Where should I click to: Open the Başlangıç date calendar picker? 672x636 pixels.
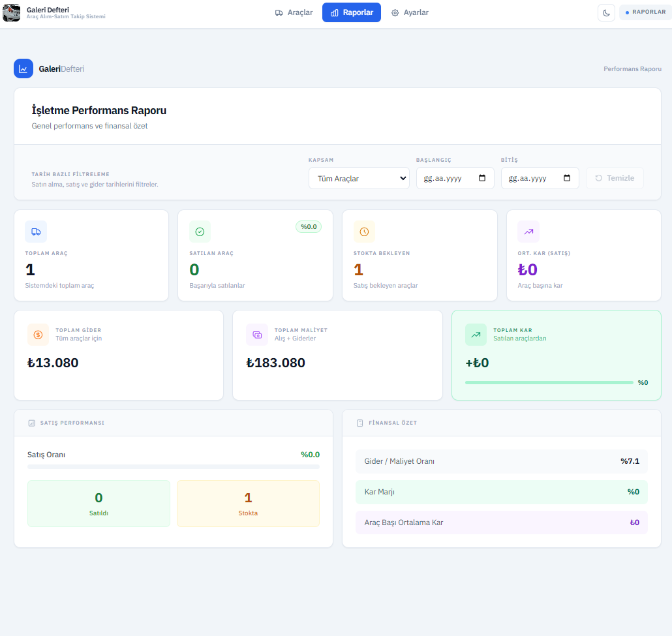coord(482,178)
